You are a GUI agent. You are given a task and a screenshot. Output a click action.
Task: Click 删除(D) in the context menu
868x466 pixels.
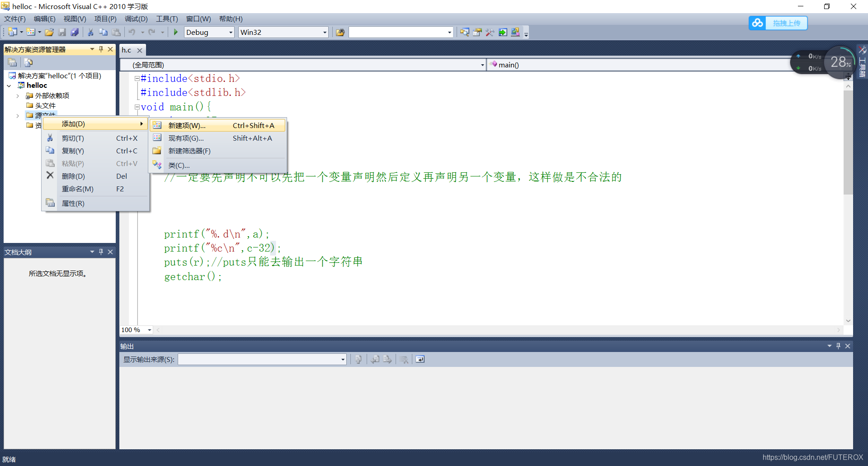(x=95, y=176)
